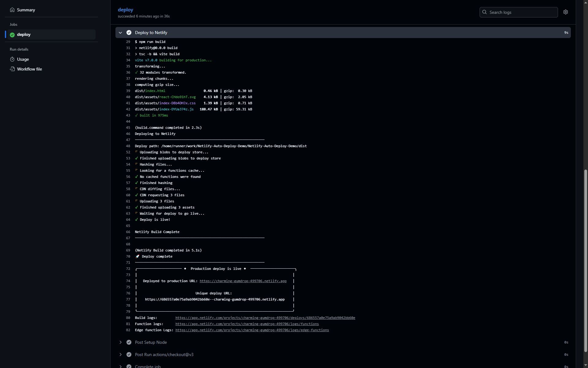
Task: Click log line number 74
Action: (128, 281)
